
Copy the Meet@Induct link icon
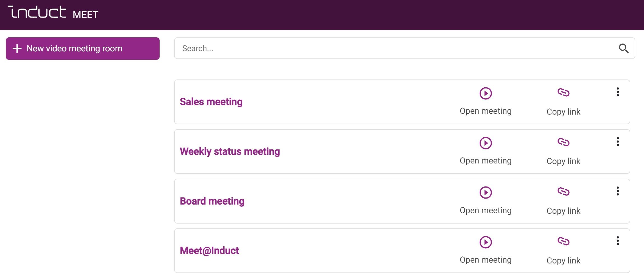[563, 241]
